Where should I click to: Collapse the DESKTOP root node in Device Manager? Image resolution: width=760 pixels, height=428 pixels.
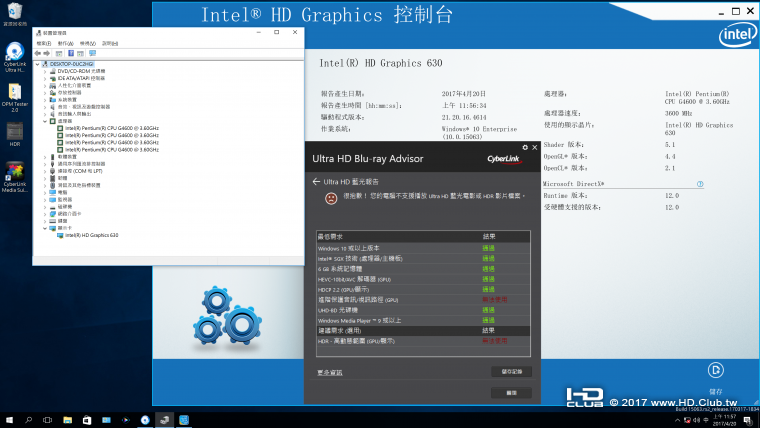(37, 64)
